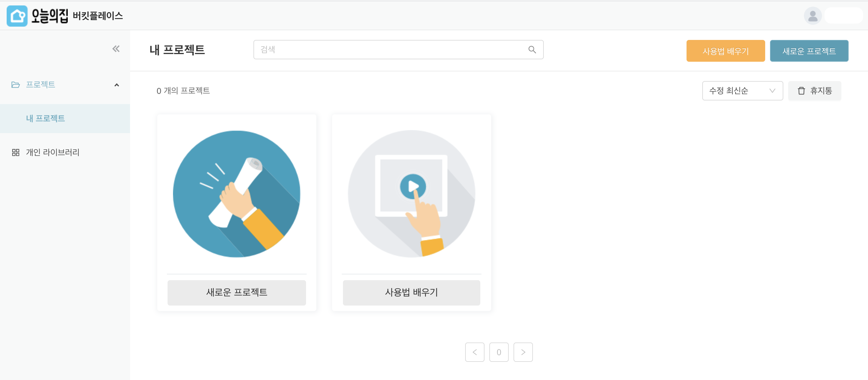Viewport: 868px width, 380px height.
Task: Collapse sidebar with double chevron icon
Action: [116, 49]
